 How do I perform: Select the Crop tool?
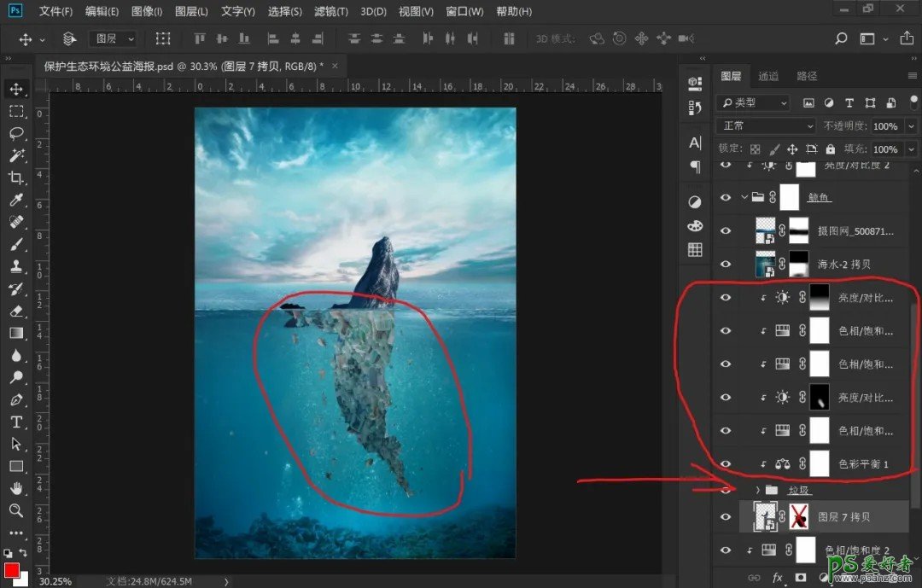[x=16, y=178]
